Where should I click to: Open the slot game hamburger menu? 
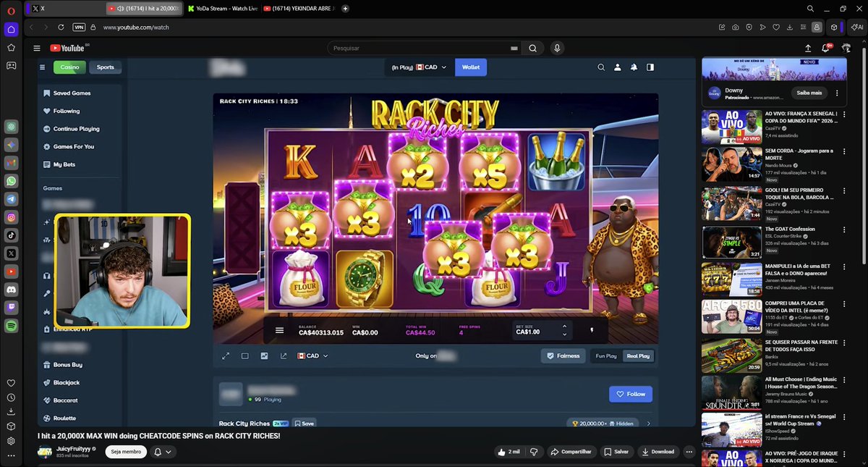pyautogui.click(x=279, y=330)
